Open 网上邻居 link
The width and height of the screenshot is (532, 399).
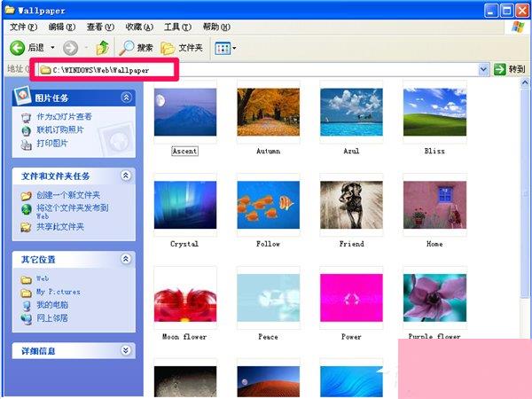pyautogui.click(x=52, y=318)
